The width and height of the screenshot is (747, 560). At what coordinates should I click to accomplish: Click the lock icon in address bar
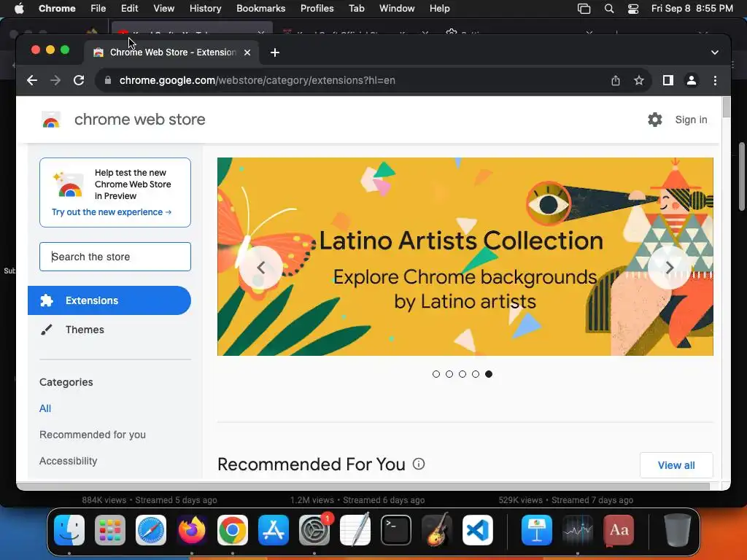[108, 80]
